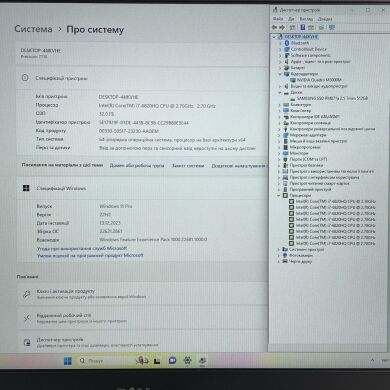Click the remote desktop icon beside Віддалений робочий стіл

point(27,318)
